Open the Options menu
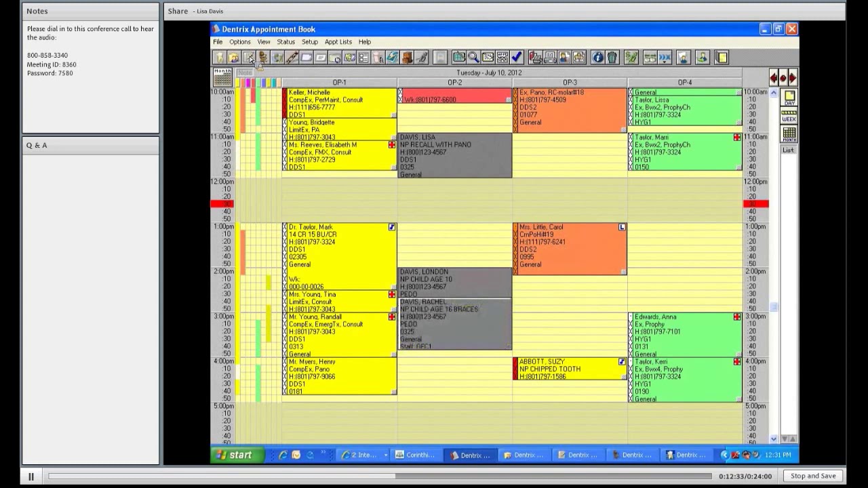The image size is (868, 488). (x=239, y=42)
